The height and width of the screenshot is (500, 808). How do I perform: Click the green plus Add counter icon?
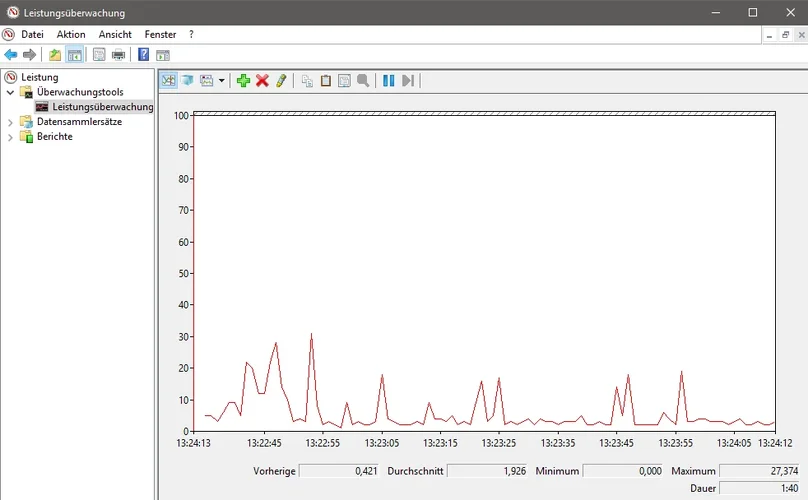pos(243,80)
